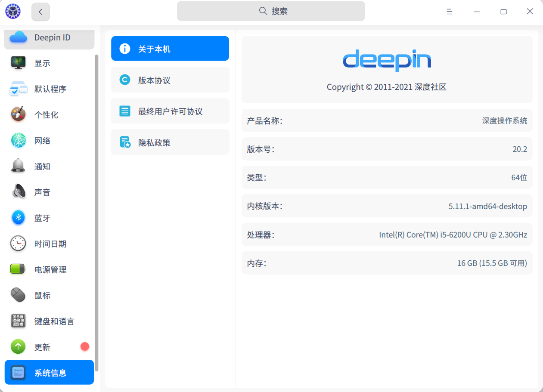Select the 显示 monitor icon
This screenshot has height=392, width=543.
(x=19, y=63)
